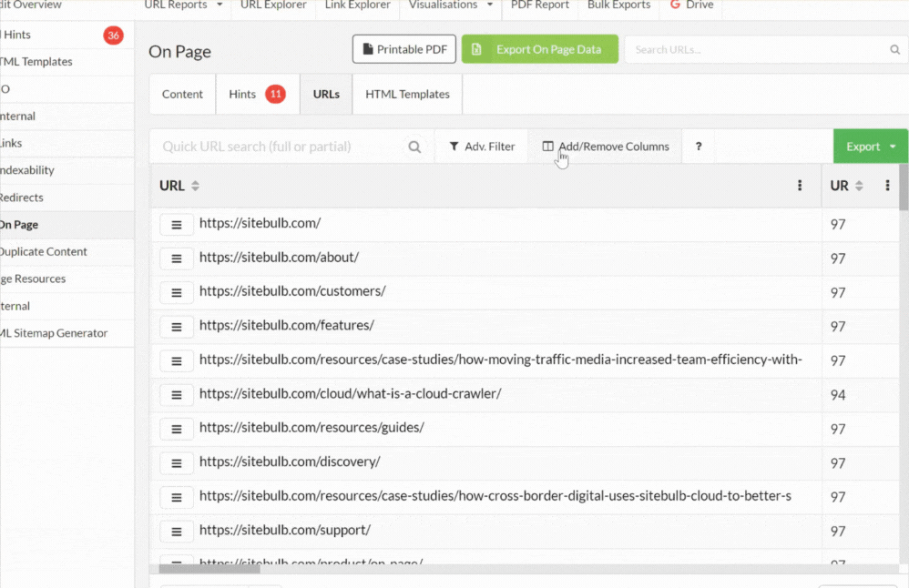The image size is (909, 588).
Task: Open the URL column three-dot menu
Action: [x=800, y=186]
